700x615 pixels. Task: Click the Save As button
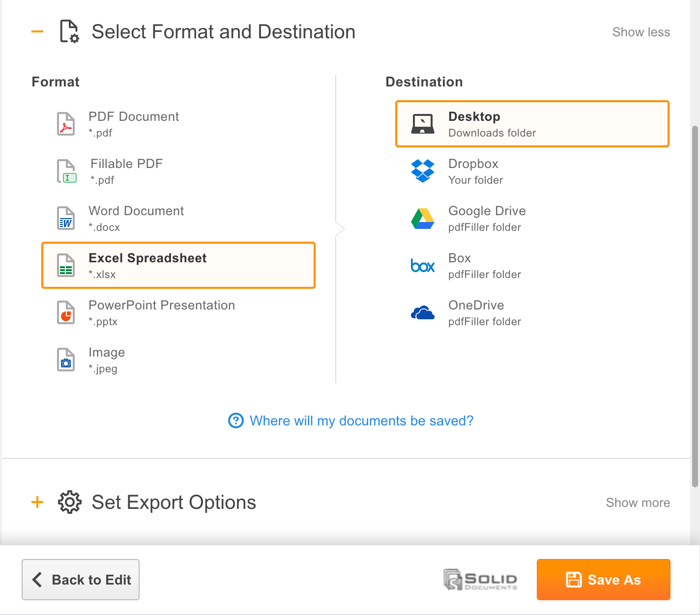(604, 580)
